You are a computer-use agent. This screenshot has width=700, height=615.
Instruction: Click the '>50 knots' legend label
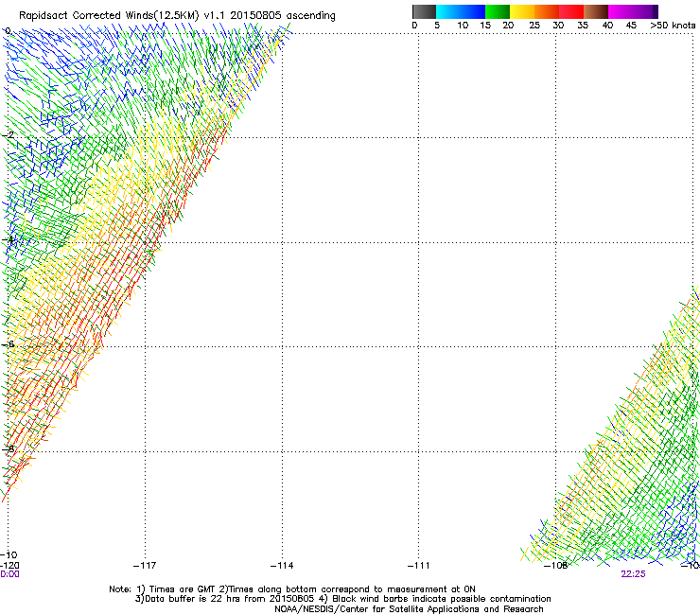tap(673, 26)
